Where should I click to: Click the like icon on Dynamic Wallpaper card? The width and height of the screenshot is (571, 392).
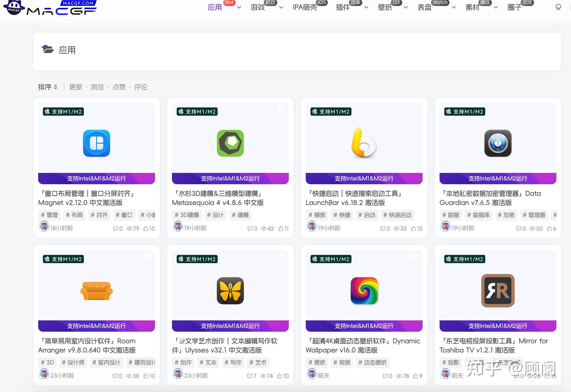click(416, 376)
